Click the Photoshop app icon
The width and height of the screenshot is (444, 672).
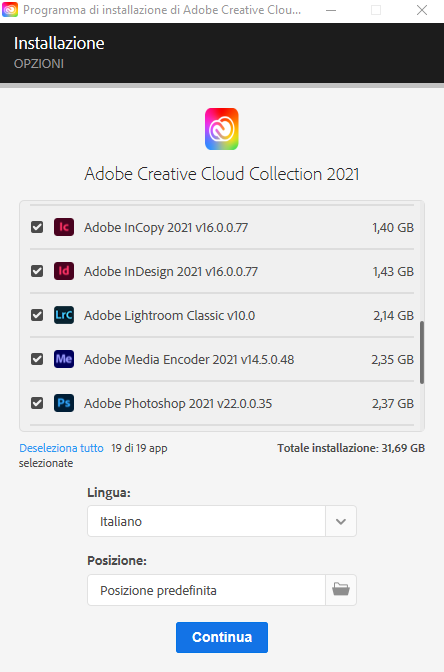[64, 403]
